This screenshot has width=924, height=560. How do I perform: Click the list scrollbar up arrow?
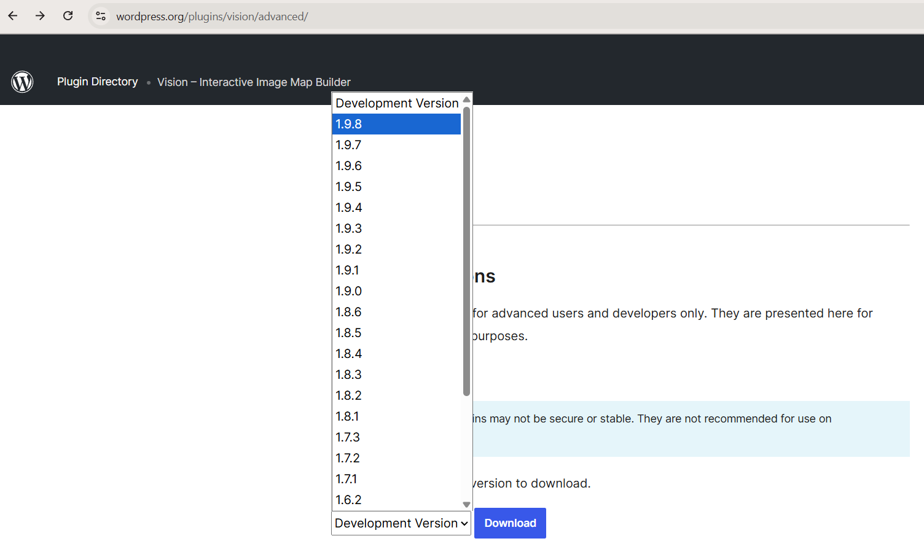tap(466, 99)
